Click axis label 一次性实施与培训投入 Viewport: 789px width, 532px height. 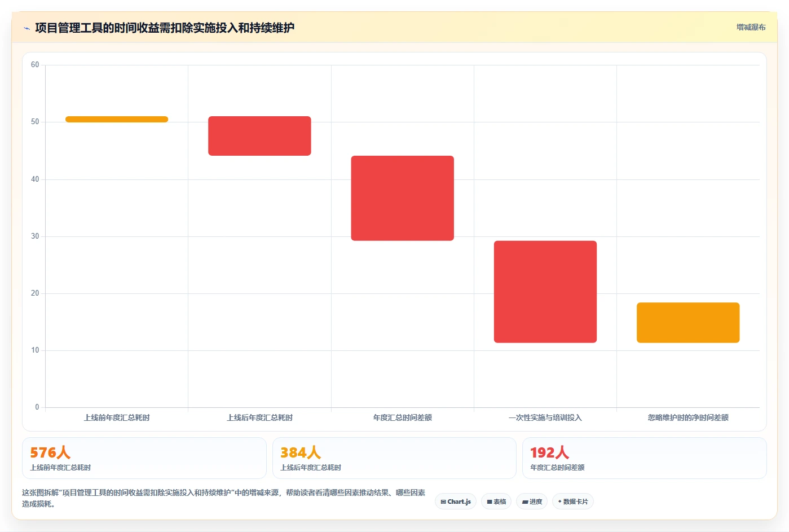545,417
